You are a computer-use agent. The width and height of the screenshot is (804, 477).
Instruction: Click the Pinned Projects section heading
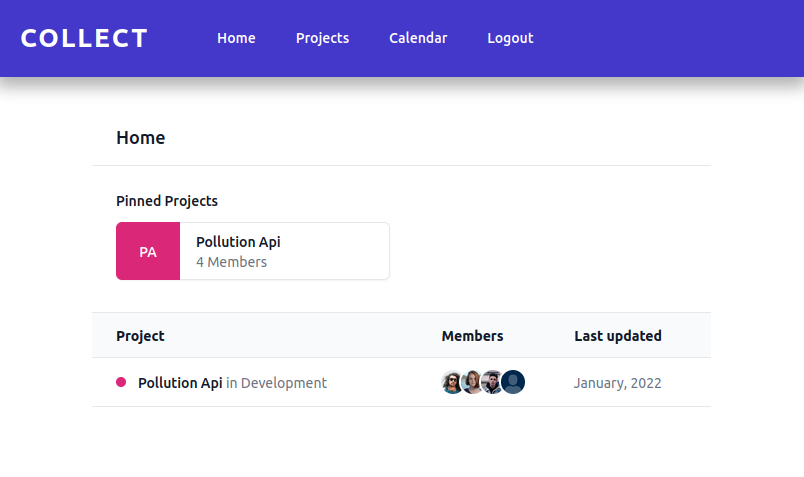(167, 201)
